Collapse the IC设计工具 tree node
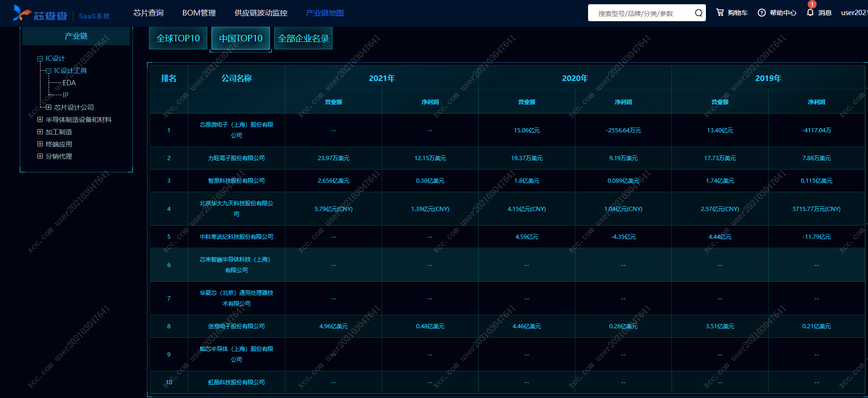Screen dimensions: 868x398 click(49, 71)
